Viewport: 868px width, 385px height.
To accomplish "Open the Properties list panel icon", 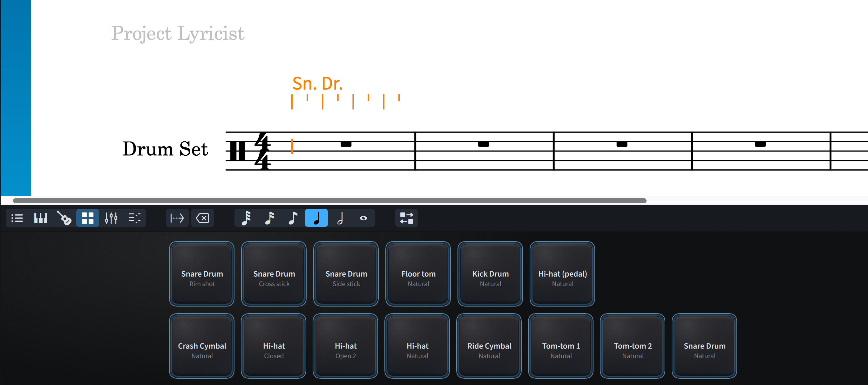I will coord(17,218).
